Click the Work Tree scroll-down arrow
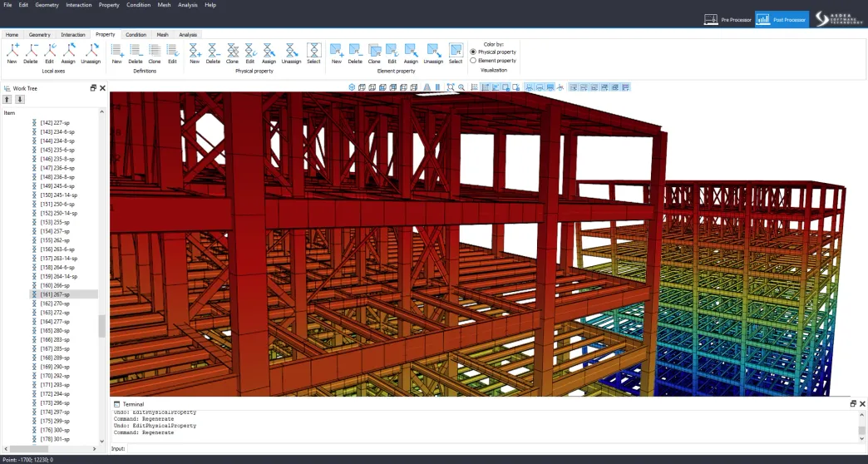This screenshot has width=868, height=464. [102, 441]
